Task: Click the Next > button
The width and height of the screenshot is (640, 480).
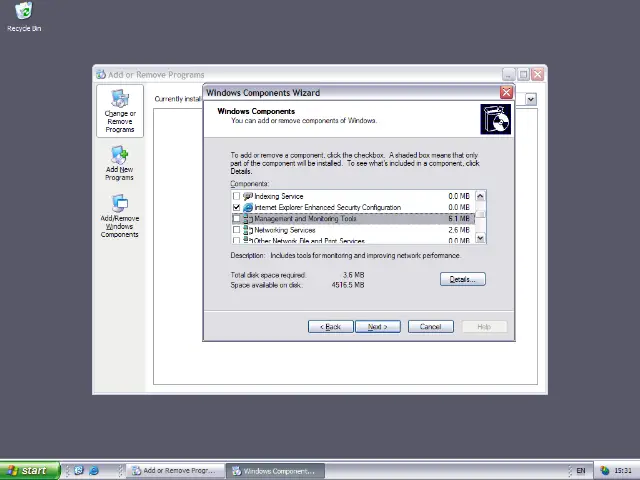Action: (378, 327)
